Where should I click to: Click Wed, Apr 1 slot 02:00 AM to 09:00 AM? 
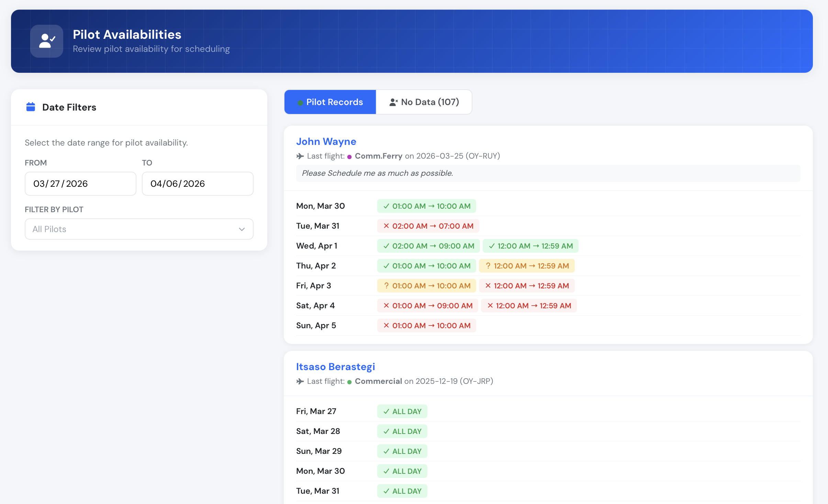coord(428,246)
